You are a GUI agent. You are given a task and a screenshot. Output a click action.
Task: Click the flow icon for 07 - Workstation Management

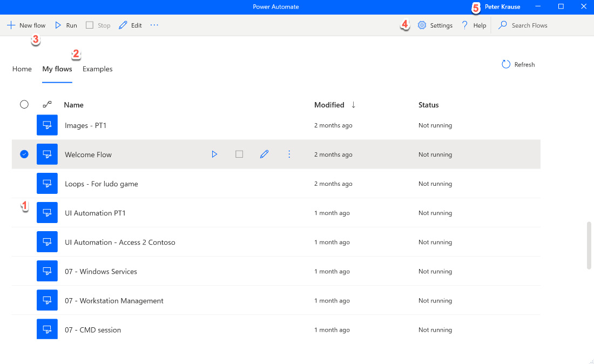coord(47,300)
